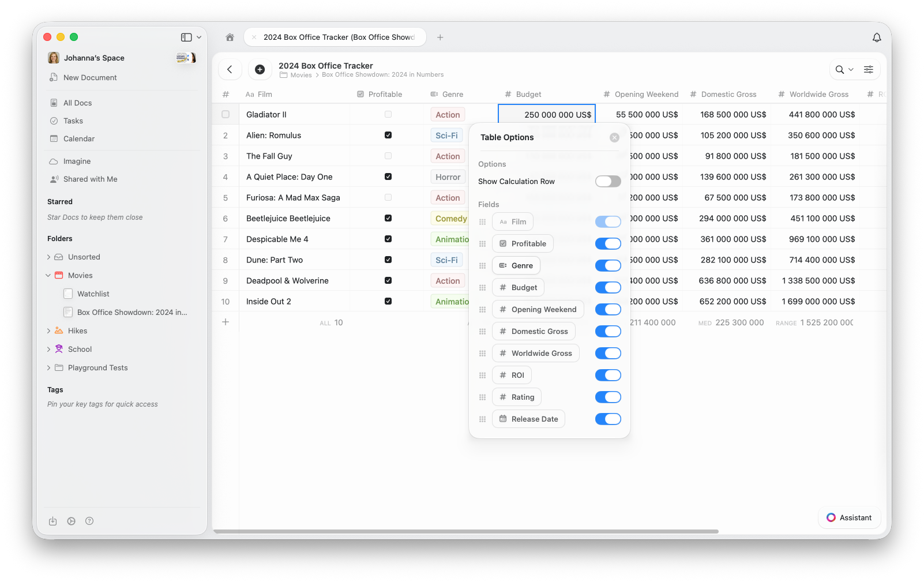Viewport: 924px width, 582px height.
Task: Click the notification bell icon
Action: (877, 37)
